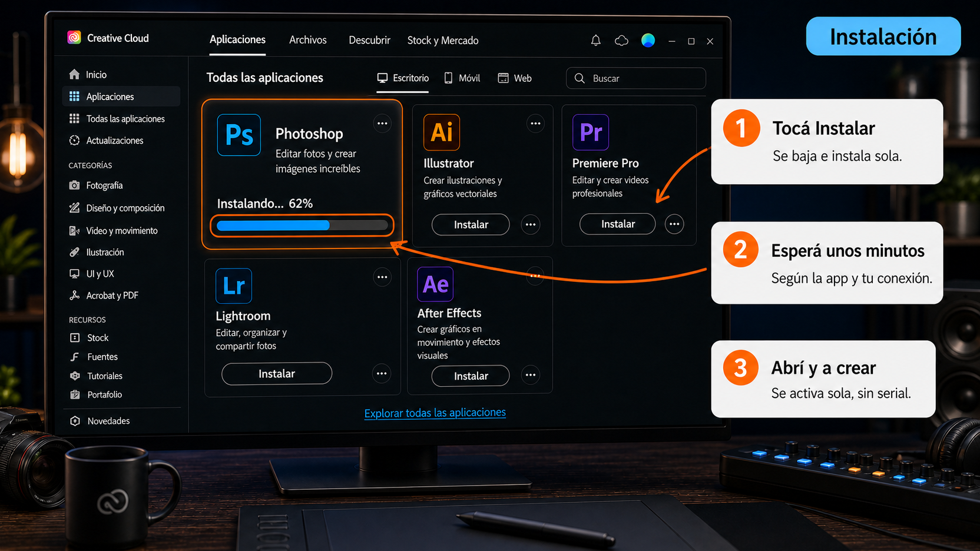The height and width of the screenshot is (551, 980).
Task: Click the Todas las aplicaciones heading
Action: [265, 78]
